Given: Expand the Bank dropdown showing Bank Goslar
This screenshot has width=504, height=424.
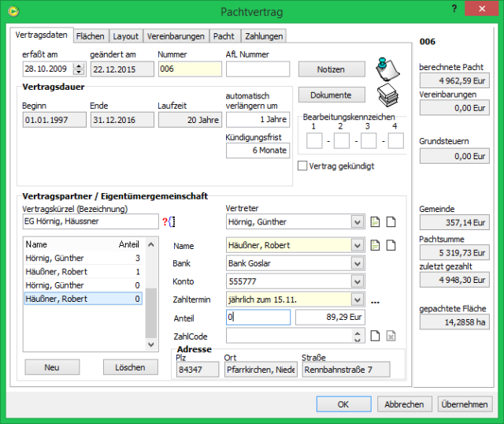Looking at the screenshot, I should pyautogui.click(x=358, y=263).
